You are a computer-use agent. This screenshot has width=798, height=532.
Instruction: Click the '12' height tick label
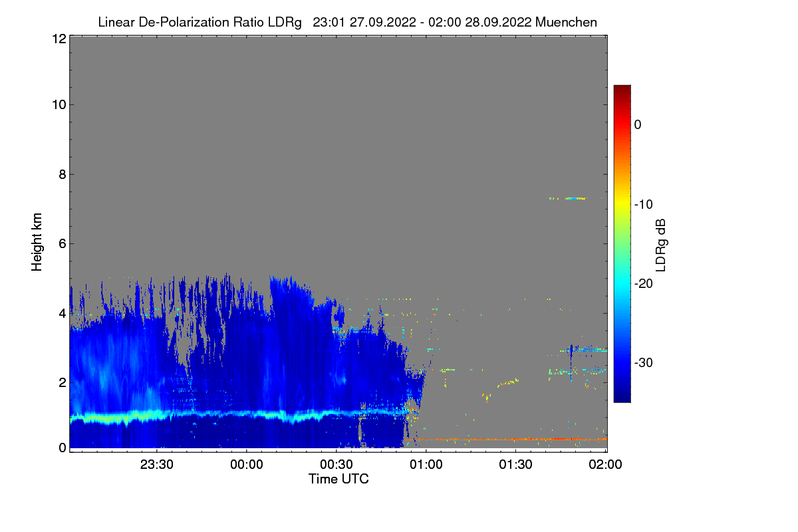(x=59, y=39)
